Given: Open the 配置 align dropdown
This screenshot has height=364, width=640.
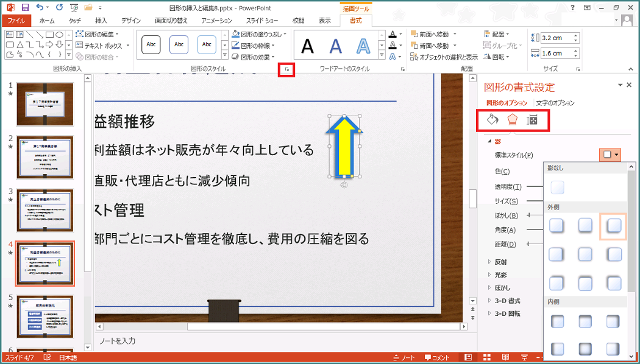Looking at the screenshot, I should pos(497,34).
